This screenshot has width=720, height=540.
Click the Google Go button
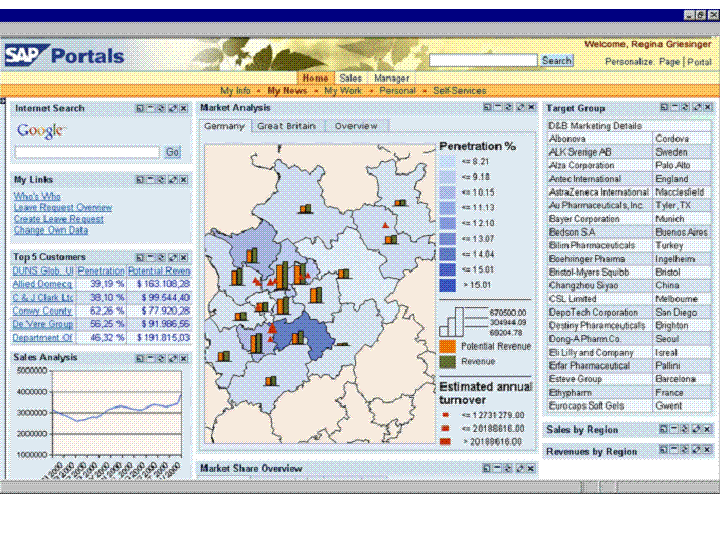173,152
